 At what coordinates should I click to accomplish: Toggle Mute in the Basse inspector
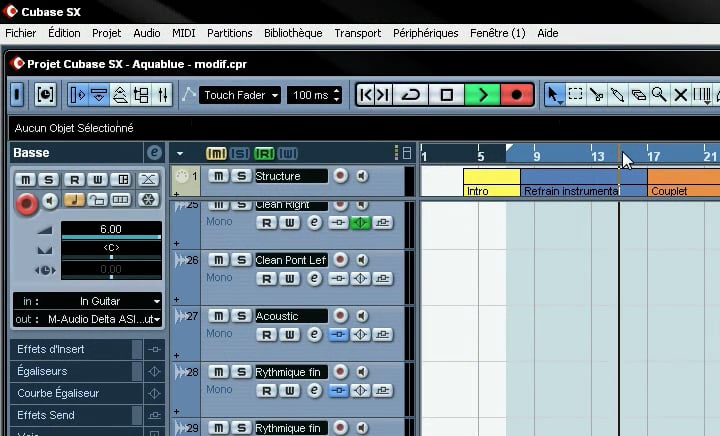point(26,179)
